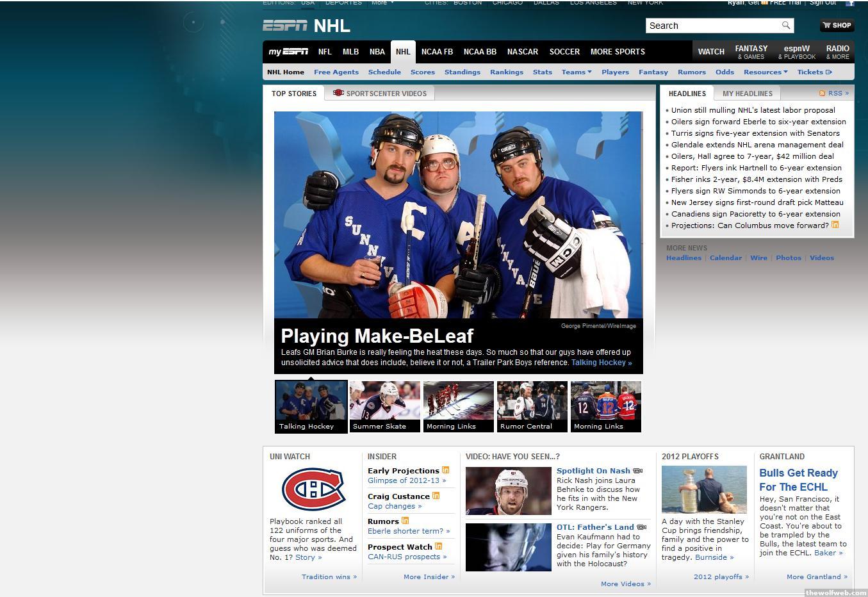Open the SHOP cart button

837,26
